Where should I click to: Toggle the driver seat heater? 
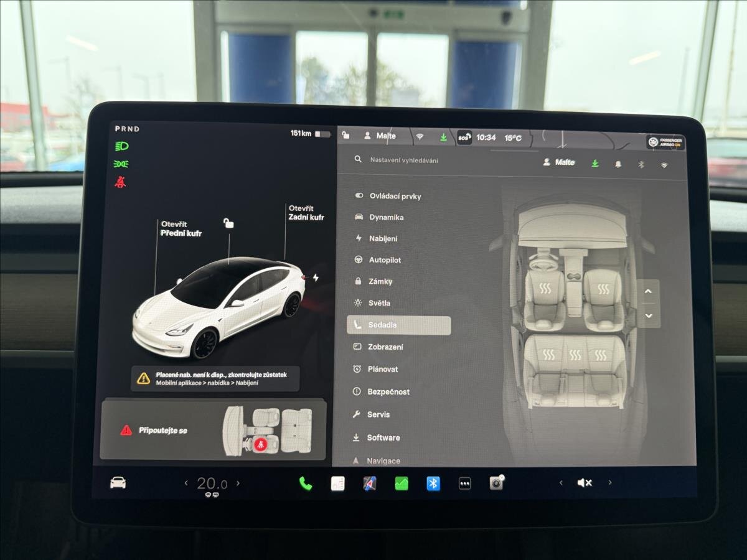click(x=543, y=289)
